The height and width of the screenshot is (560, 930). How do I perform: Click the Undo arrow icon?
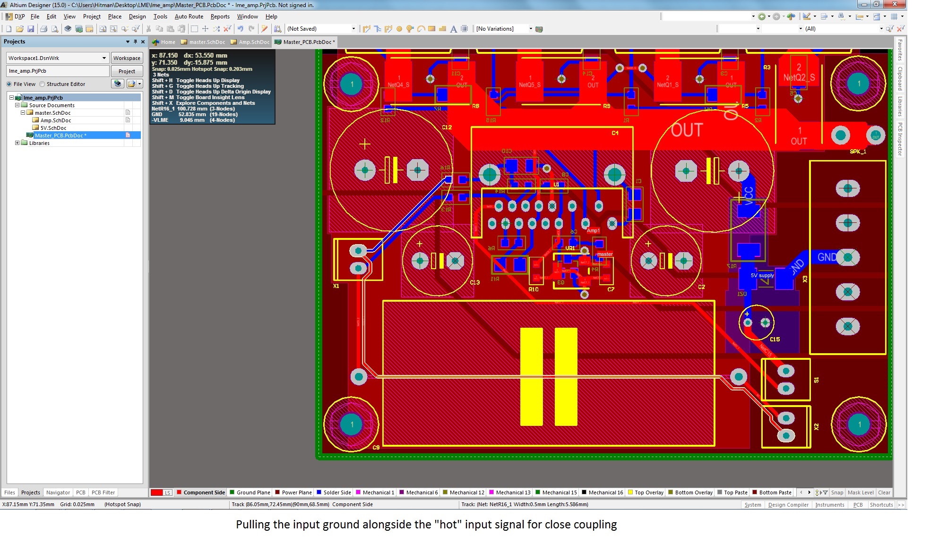coord(240,29)
